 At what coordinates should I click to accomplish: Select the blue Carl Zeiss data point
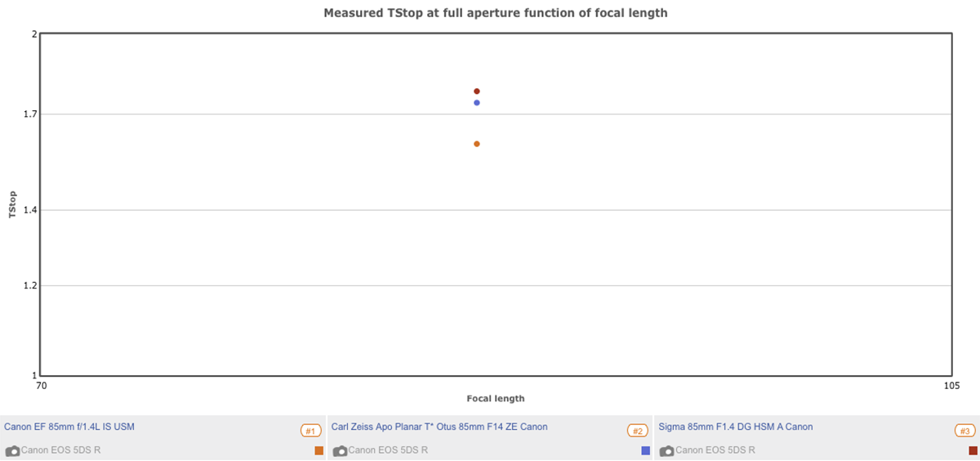pyautogui.click(x=477, y=103)
